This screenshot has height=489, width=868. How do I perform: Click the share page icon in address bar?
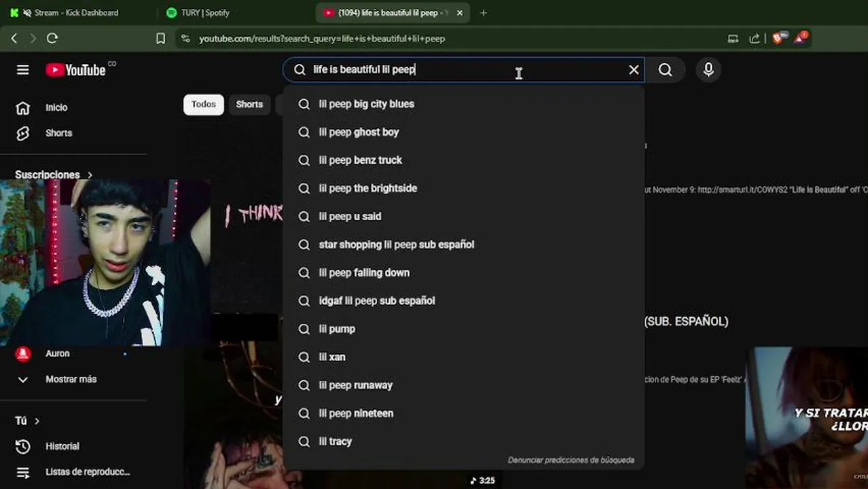(755, 39)
